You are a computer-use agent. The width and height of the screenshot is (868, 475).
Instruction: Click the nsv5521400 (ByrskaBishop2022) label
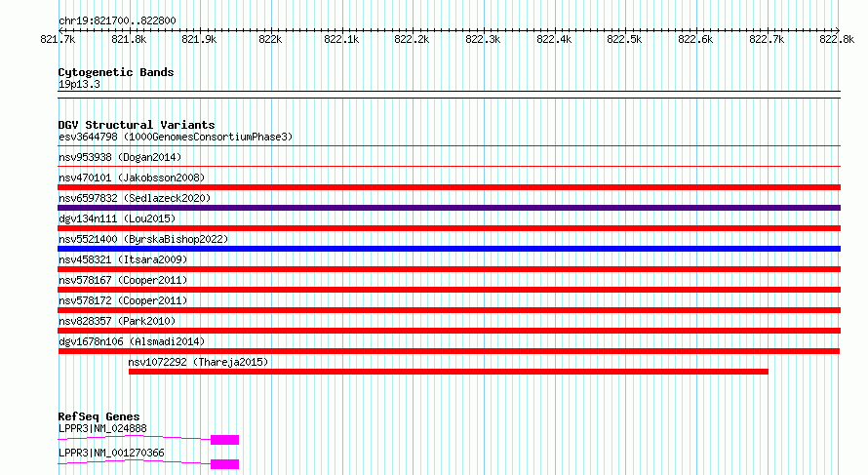click(x=143, y=239)
